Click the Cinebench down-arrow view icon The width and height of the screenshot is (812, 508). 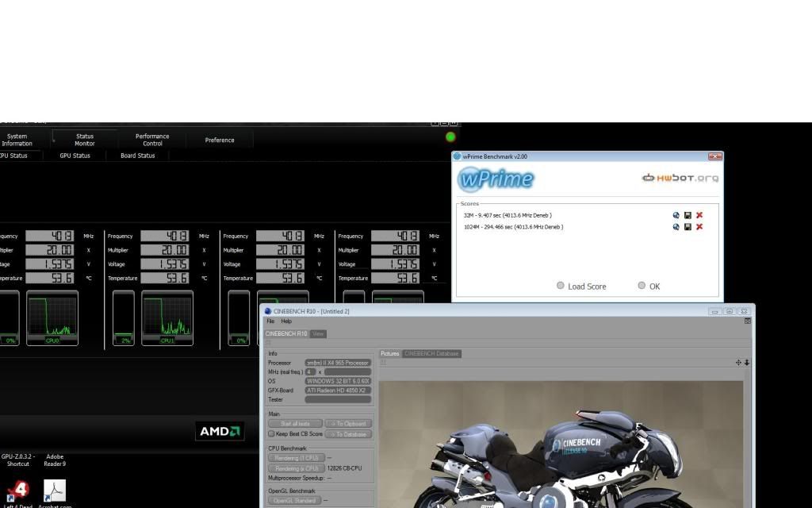(747, 363)
